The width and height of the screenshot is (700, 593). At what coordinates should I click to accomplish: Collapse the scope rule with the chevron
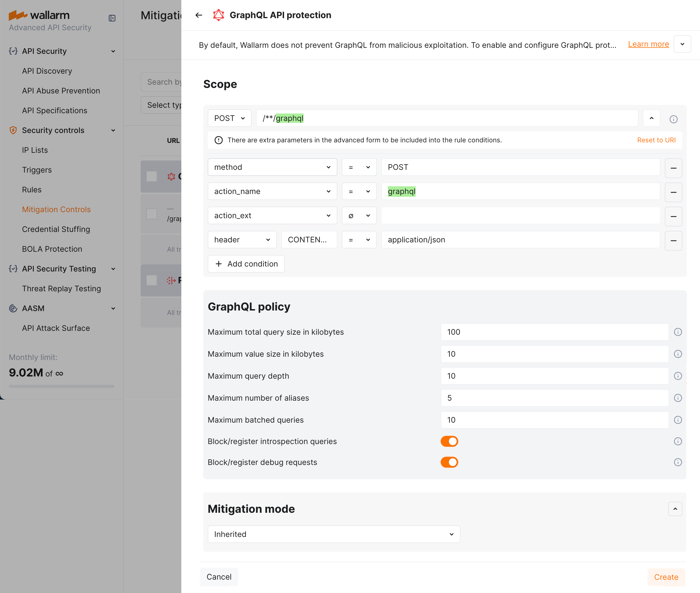click(x=651, y=118)
